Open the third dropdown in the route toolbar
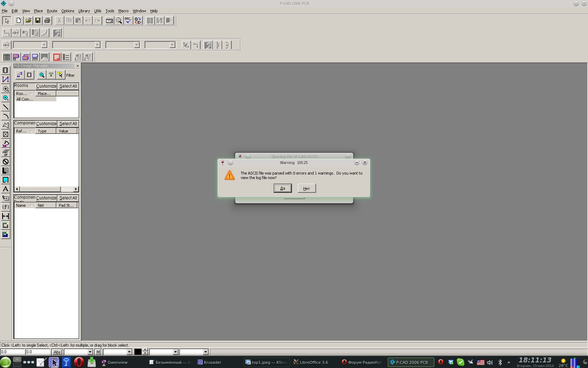The image size is (588, 368). coord(136,45)
